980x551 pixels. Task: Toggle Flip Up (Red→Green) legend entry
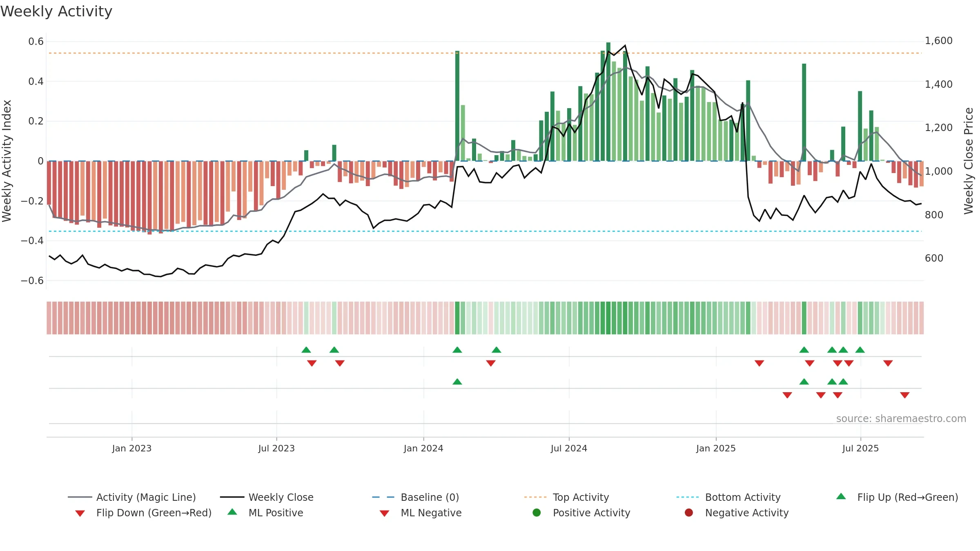point(897,497)
